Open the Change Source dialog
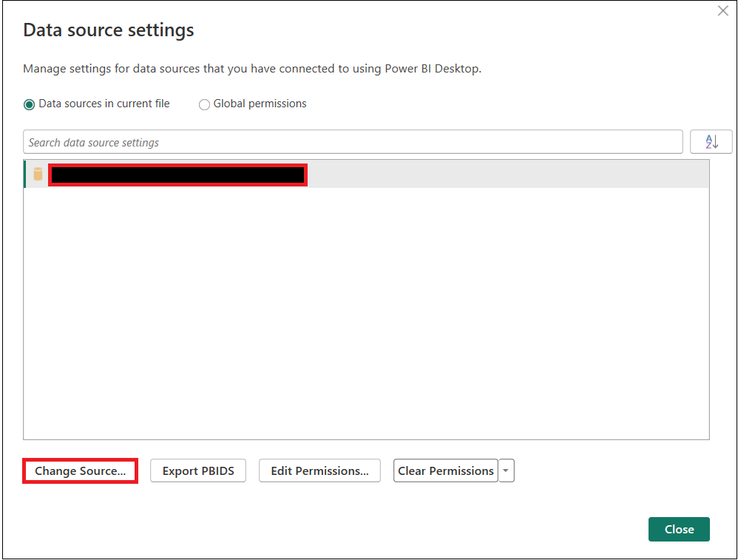The width and height of the screenshot is (738, 560). tap(80, 470)
